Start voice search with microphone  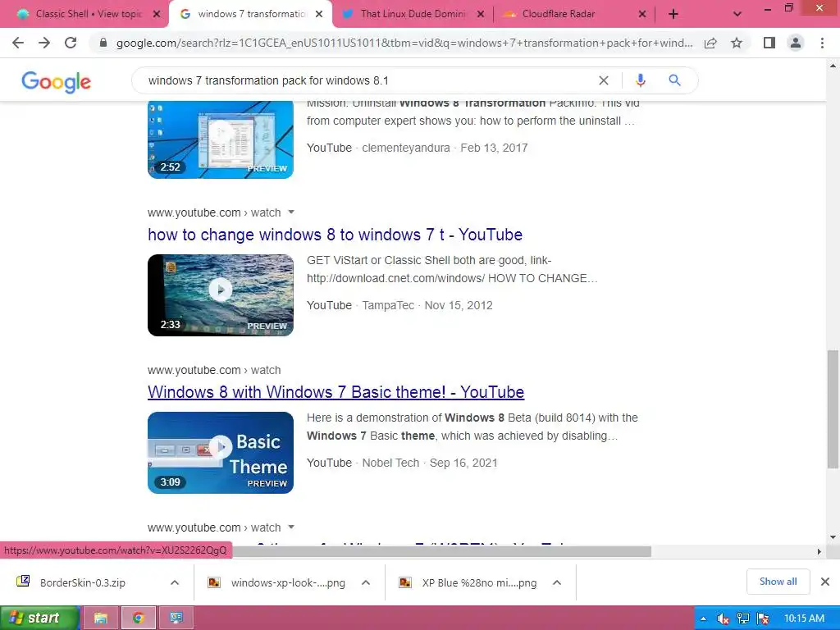640,80
